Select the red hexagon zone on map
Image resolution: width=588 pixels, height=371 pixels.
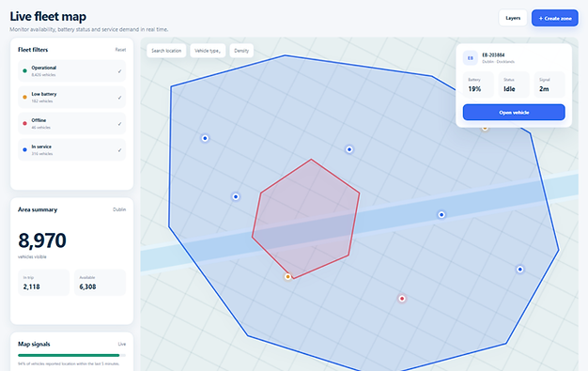coord(305,219)
